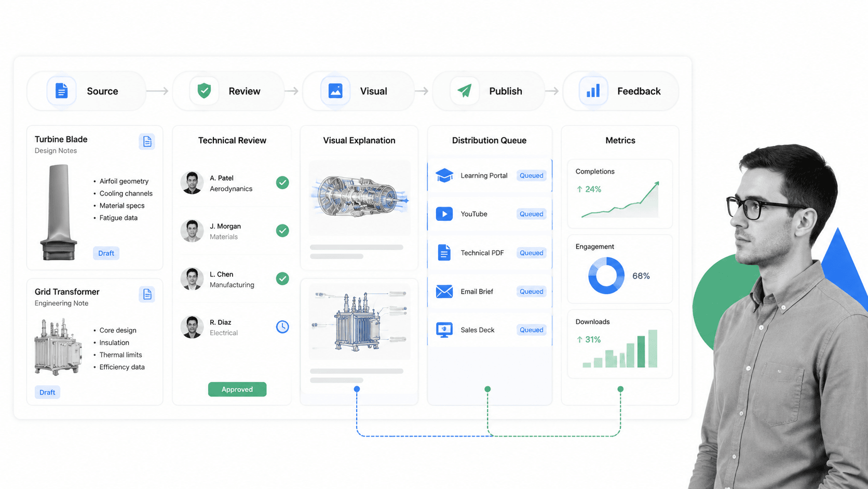Click L. Chen's avatar photo
This screenshot has width=868, height=489.
(x=192, y=279)
